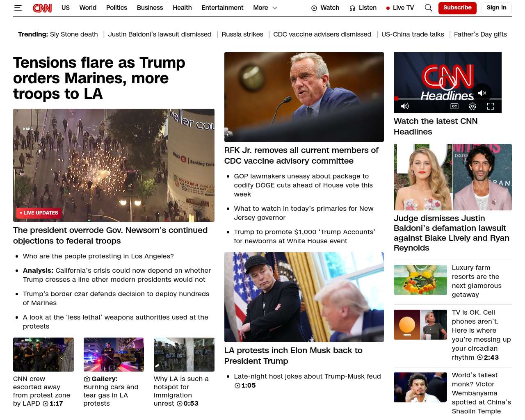Open LA protests inch Elon Musk story
The width and height of the screenshot is (525, 420).
293,356
